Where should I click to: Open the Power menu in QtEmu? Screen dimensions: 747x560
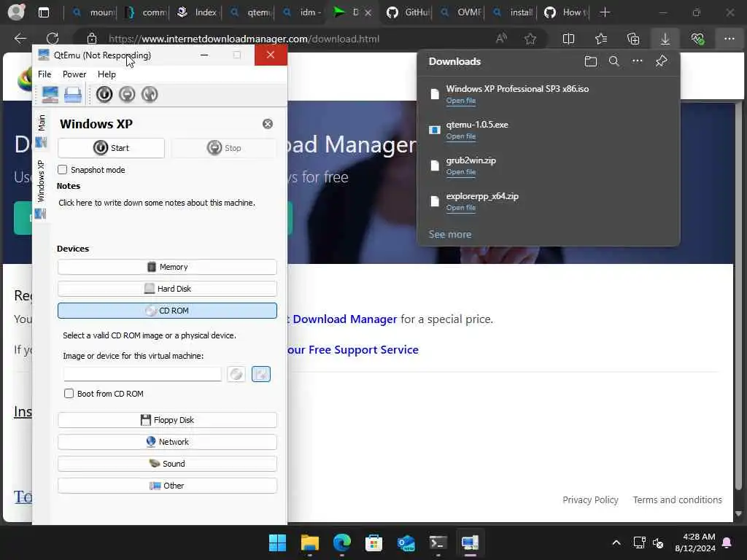click(74, 74)
